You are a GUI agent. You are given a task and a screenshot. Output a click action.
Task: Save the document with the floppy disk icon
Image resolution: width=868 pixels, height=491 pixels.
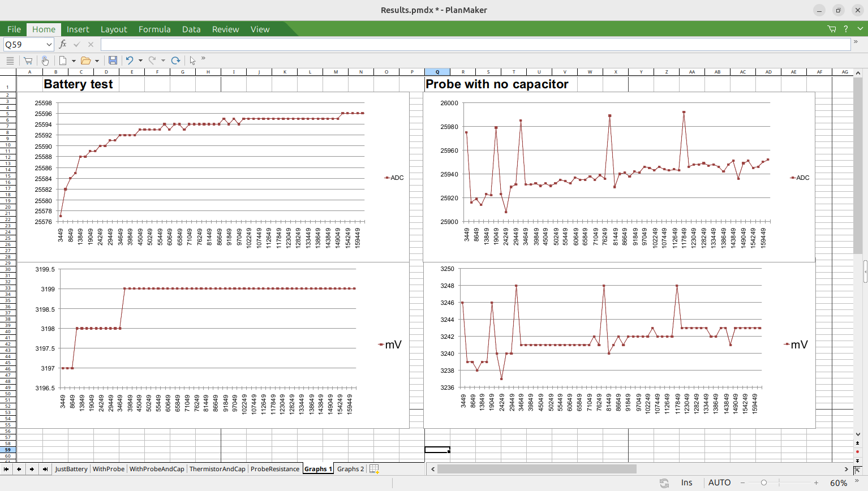tap(113, 61)
